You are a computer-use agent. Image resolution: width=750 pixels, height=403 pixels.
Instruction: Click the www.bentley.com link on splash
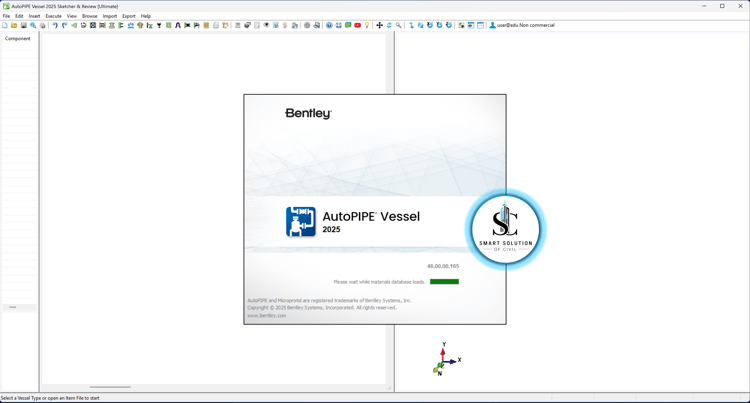[x=266, y=316]
